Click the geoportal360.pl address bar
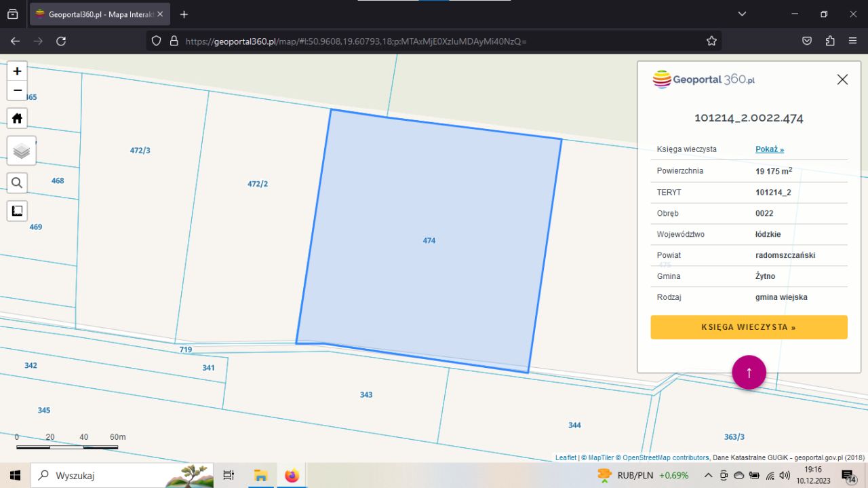The image size is (868, 488). [x=434, y=41]
